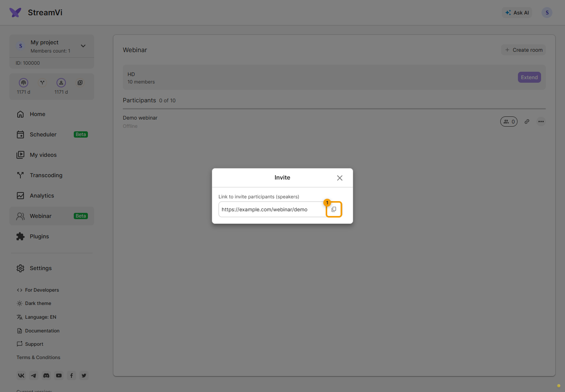The width and height of the screenshot is (565, 392).
Task: Go to Home
Action: (52, 114)
